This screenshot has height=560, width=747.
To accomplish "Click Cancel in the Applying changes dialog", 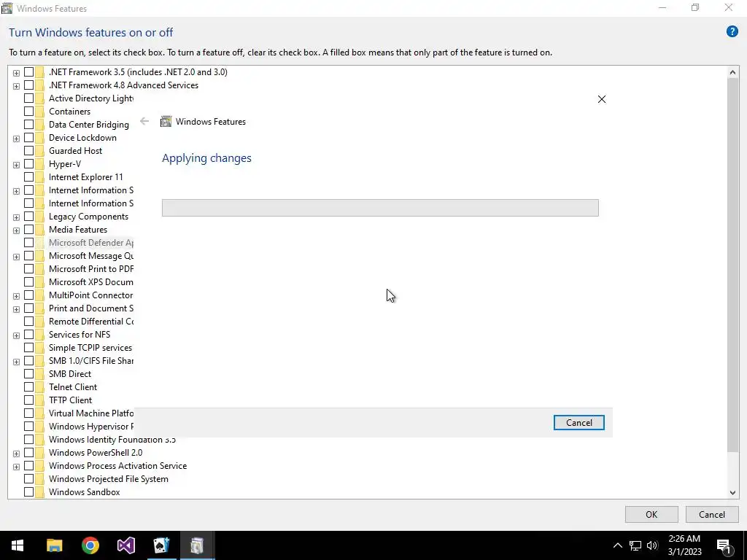I will tap(578, 422).
